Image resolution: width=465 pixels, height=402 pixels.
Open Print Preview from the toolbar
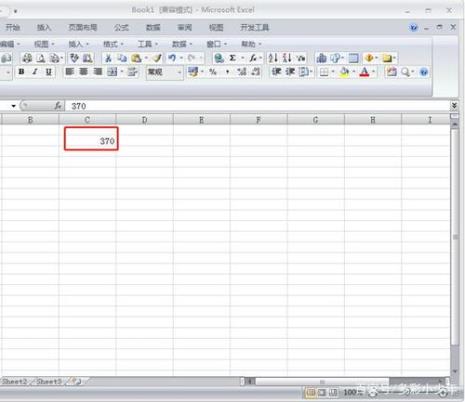click(x=41, y=58)
